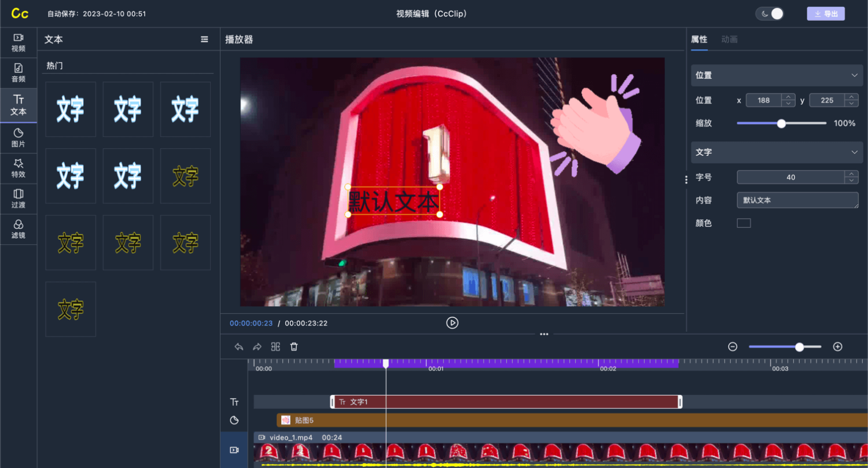Screen dimensions: 868x468
Task: Click the text track icon in timeline
Action: pyautogui.click(x=234, y=402)
